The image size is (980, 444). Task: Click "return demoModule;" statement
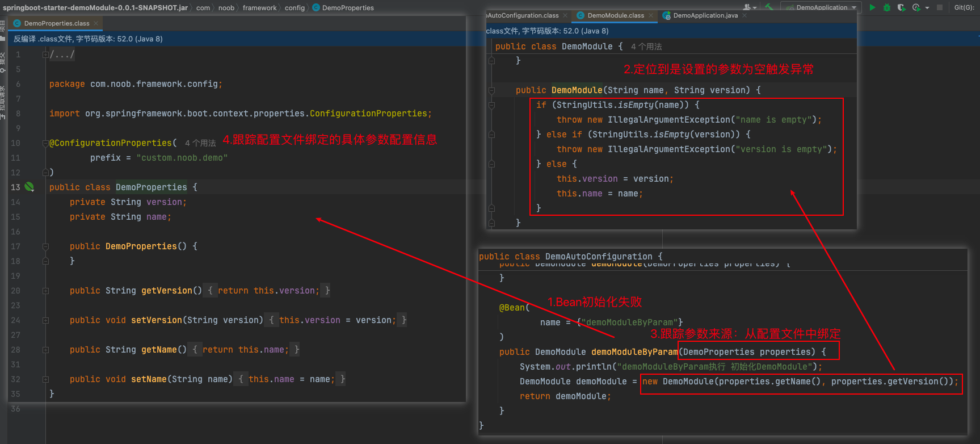pos(565,396)
